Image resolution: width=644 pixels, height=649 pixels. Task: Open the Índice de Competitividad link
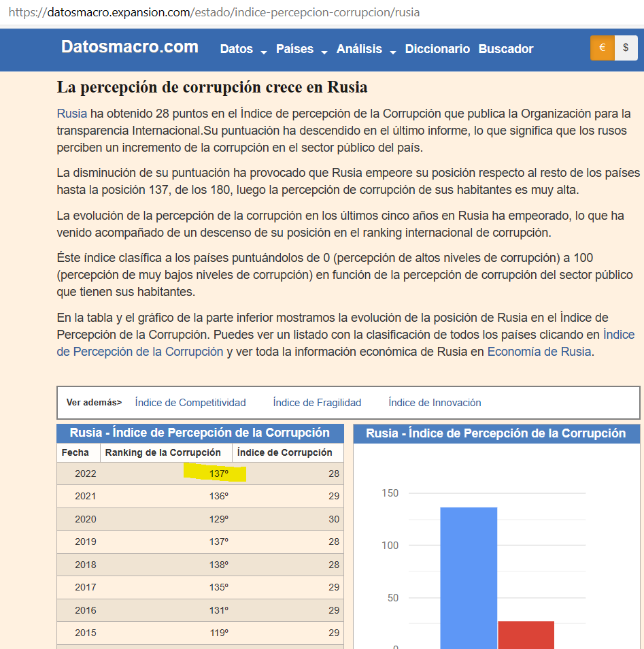pyautogui.click(x=190, y=402)
